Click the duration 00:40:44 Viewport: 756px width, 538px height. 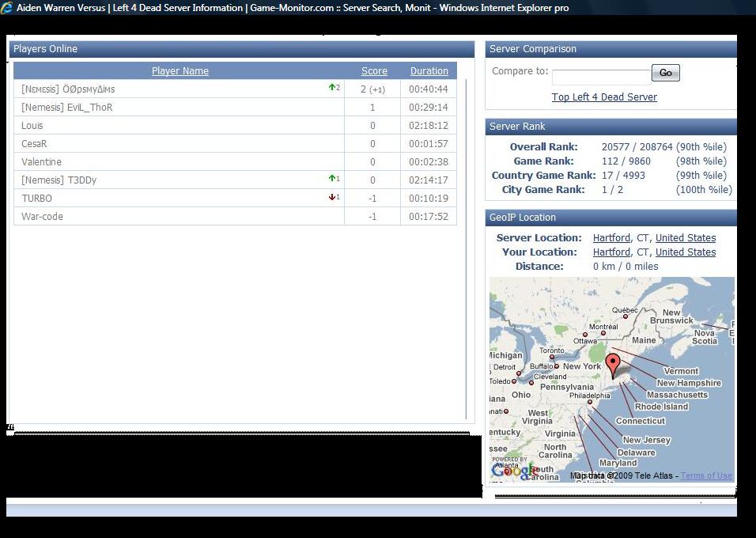click(429, 89)
